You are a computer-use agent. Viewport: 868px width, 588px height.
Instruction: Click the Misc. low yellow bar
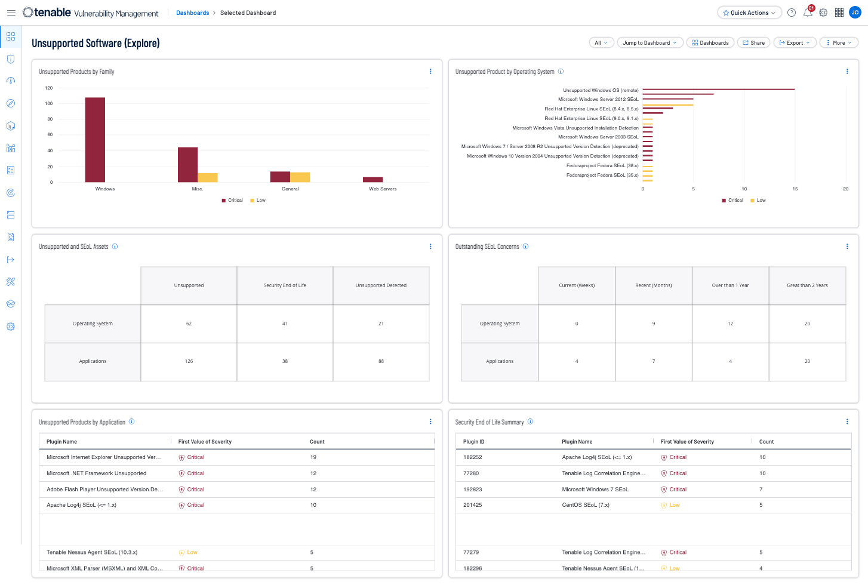coord(208,178)
